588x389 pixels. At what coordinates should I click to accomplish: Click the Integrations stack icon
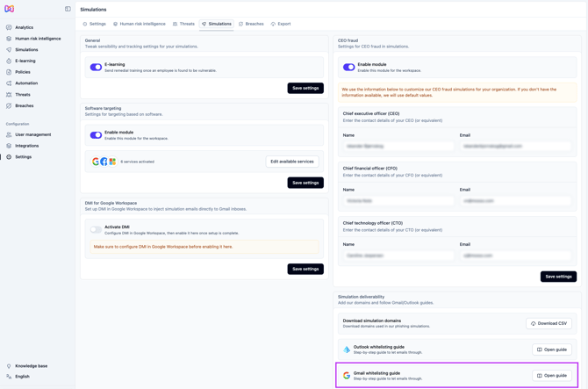tap(9, 146)
